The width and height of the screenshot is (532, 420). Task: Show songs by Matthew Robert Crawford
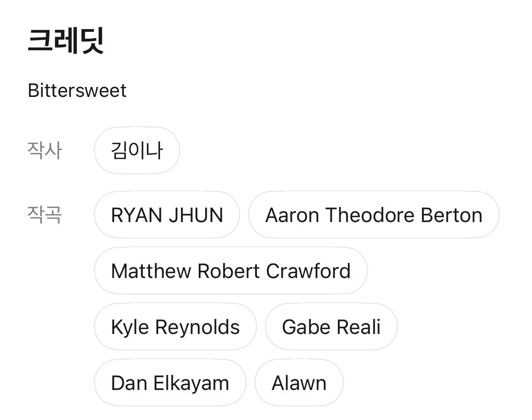pyautogui.click(x=231, y=271)
